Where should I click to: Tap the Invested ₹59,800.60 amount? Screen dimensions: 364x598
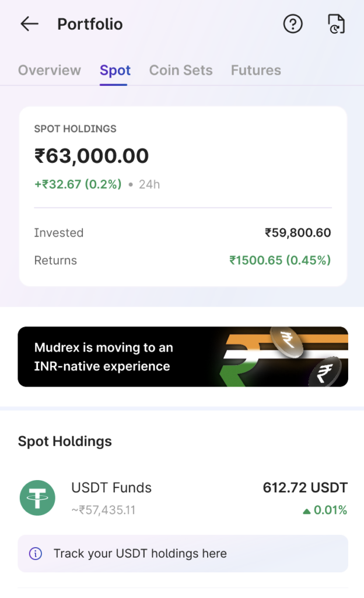coord(297,233)
